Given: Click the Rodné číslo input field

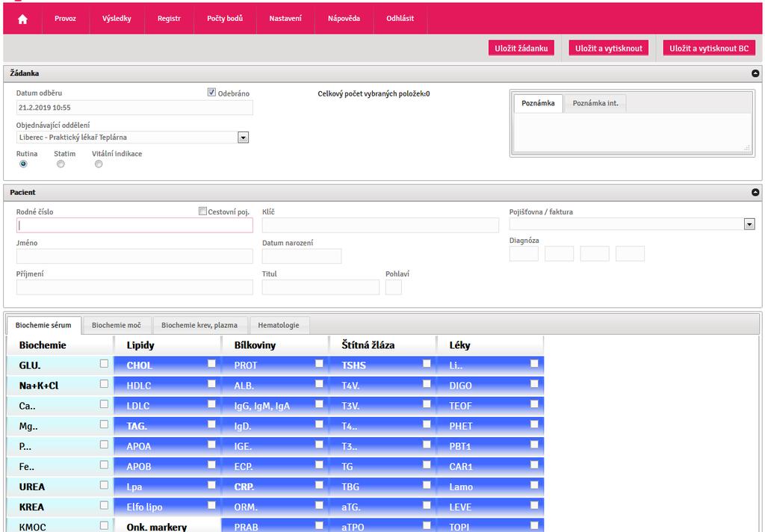Looking at the screenshot, I should pyautogui.click(x=134, y=225).
